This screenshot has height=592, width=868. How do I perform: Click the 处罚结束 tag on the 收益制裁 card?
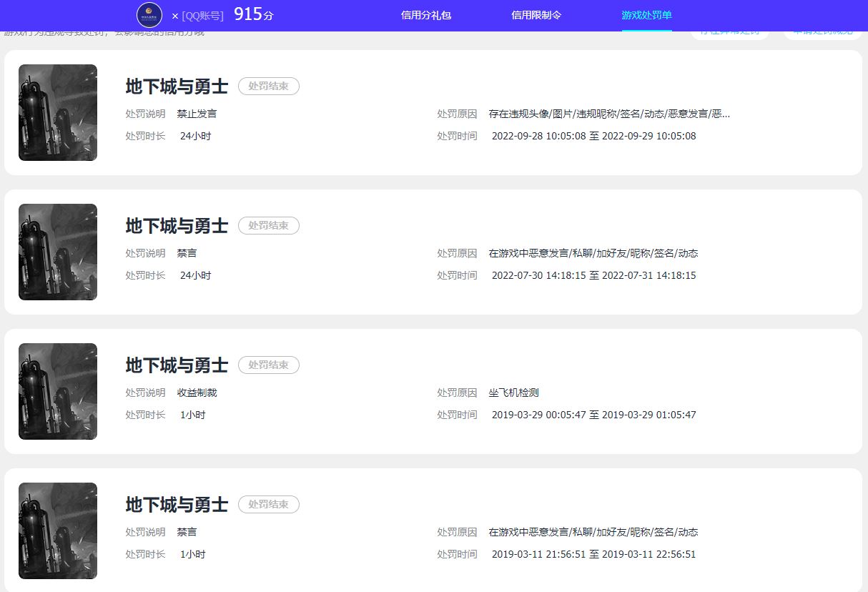coord(268,365)
